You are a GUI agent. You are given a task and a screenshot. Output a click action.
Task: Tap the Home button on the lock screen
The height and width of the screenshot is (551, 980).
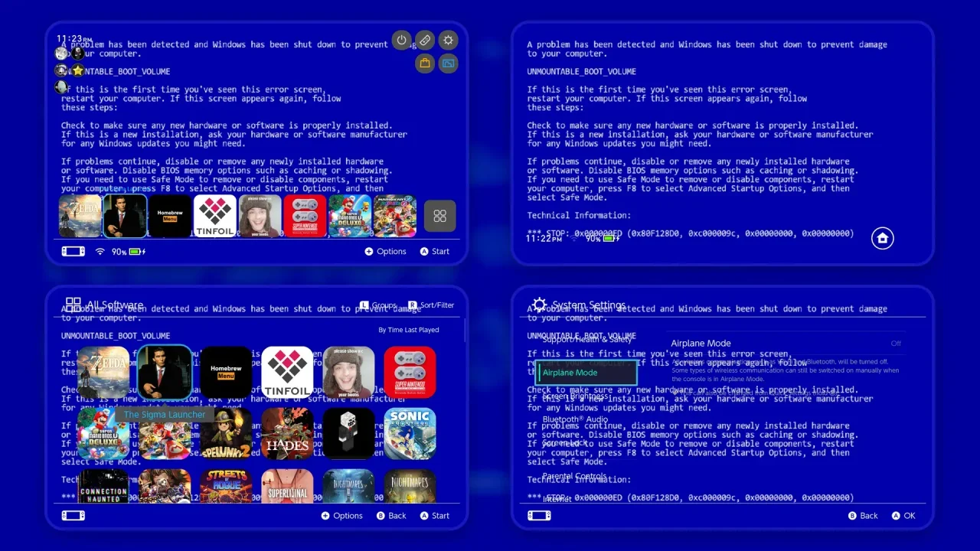[882, 238]
